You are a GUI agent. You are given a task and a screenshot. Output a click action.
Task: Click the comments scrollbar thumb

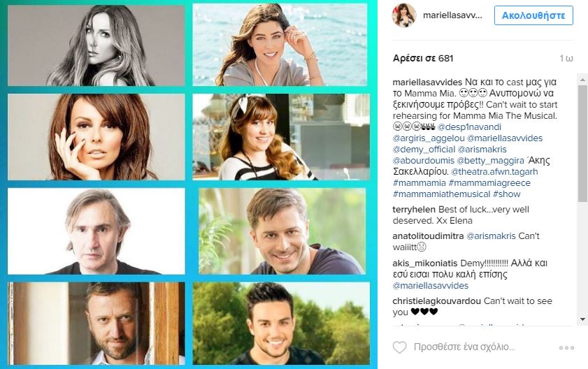click(x=582, y=144)
